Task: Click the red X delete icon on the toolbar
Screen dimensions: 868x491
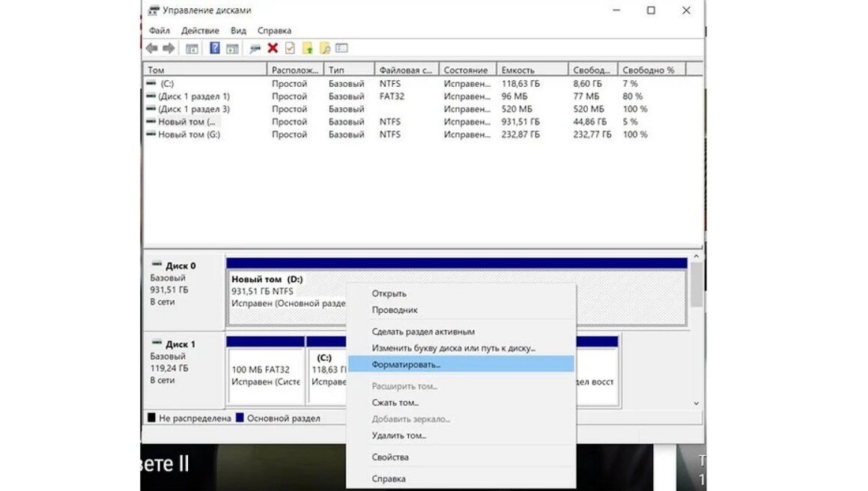Action: (x=273, y=47)
